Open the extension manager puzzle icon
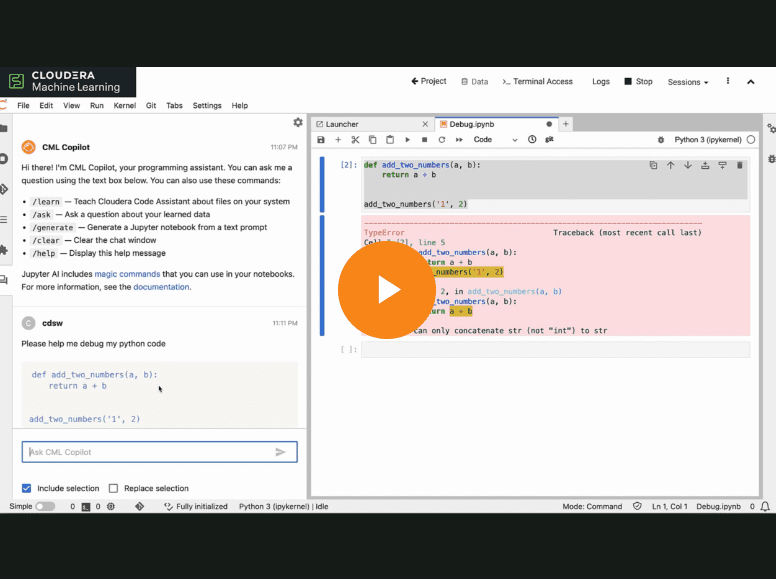Viewport: 776px width, 579px height. (4, 250)
